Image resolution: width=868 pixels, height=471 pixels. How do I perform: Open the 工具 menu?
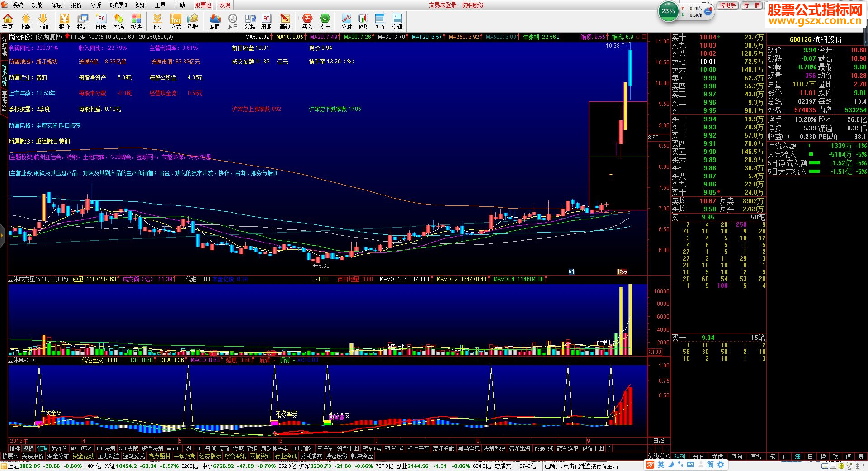[x=160, y=5]
